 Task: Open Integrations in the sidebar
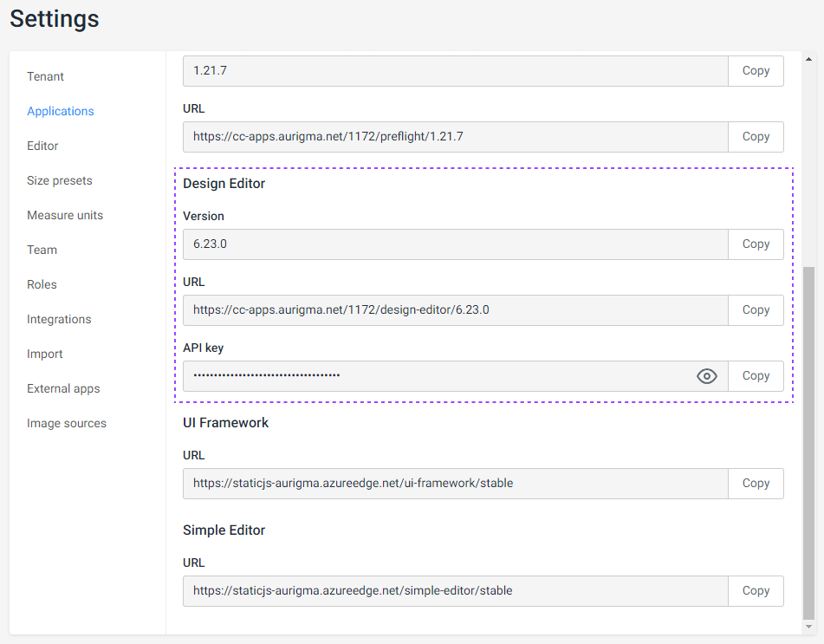(59, 319)
